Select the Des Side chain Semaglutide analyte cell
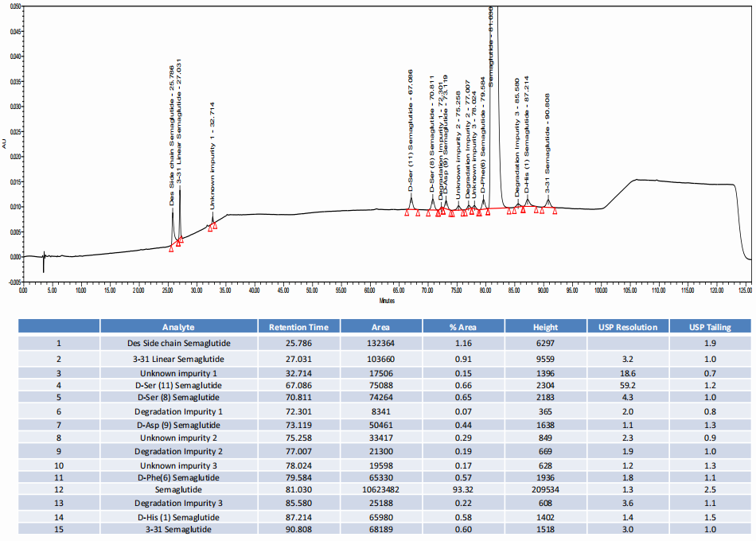Screen dimensions: 756x541 (178, 344)
